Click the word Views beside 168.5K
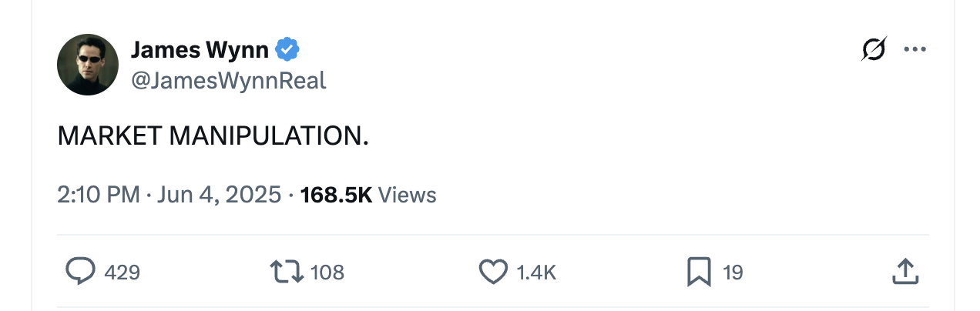Viewport: 980px width, 311px height. click(408, 195)
